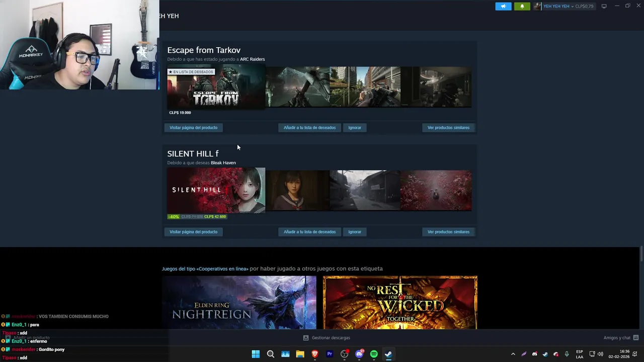The width and height of the screenshot is (644, 362).
Task: View Silent Hill f schoolgirl portrait screenshot
Action: tap(297, 190)
